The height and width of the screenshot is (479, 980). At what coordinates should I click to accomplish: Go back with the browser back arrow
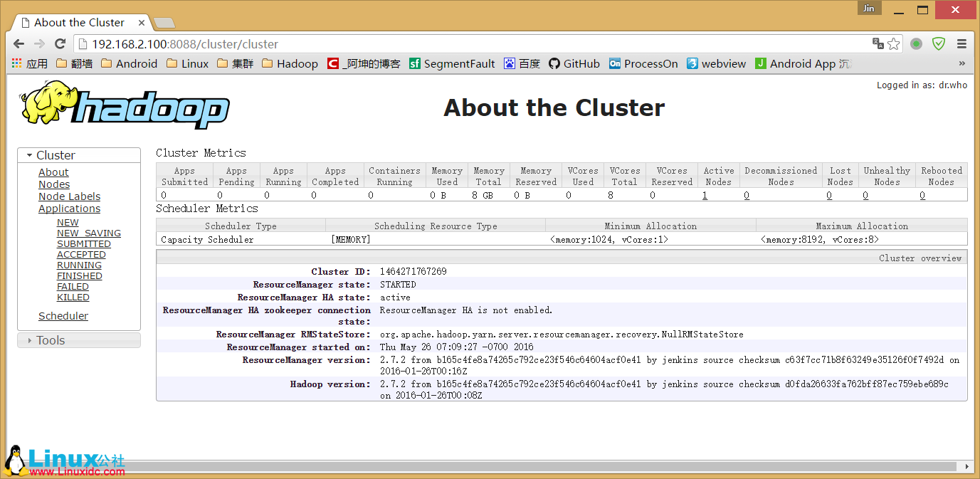coord(19,43)
